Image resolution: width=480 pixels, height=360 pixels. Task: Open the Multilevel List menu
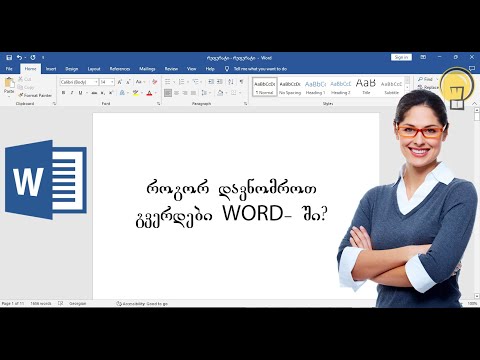195,82
